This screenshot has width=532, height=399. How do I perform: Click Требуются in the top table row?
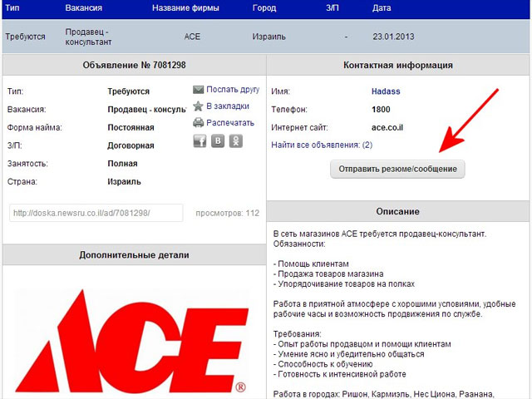26,37
